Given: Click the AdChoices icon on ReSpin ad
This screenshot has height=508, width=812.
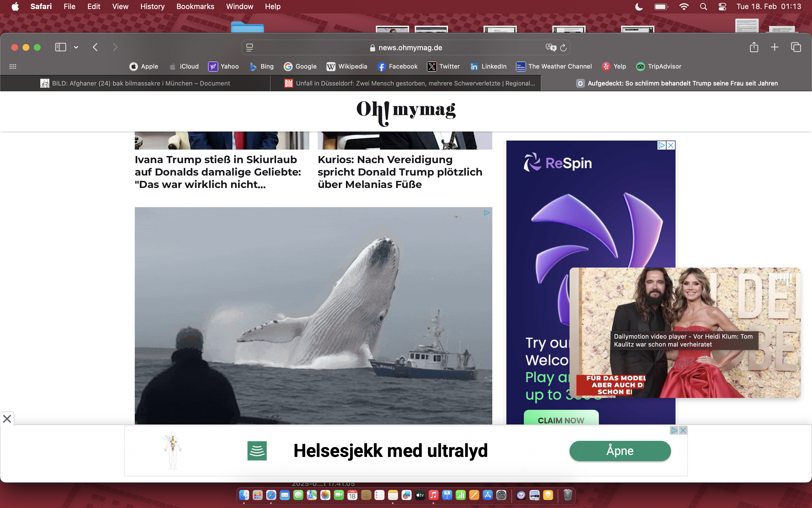Looking at the screenshot, I should coord(661,145).
